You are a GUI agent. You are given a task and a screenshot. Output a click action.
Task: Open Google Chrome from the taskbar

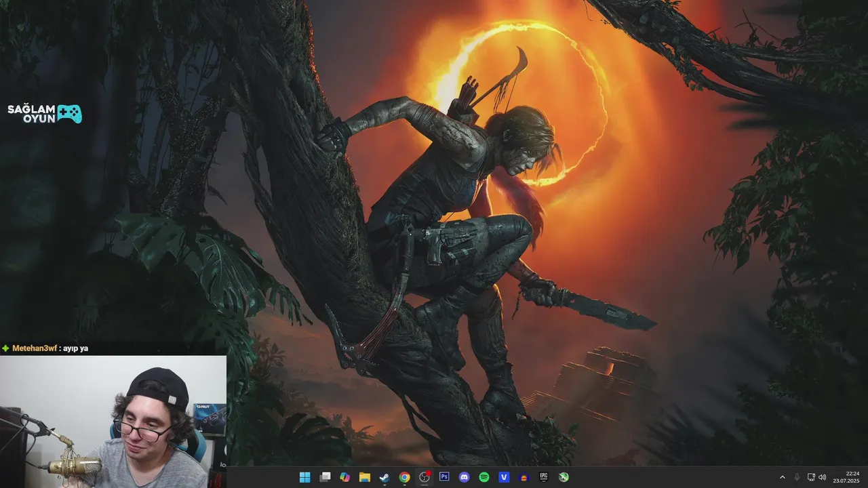[x=404, y=477]
